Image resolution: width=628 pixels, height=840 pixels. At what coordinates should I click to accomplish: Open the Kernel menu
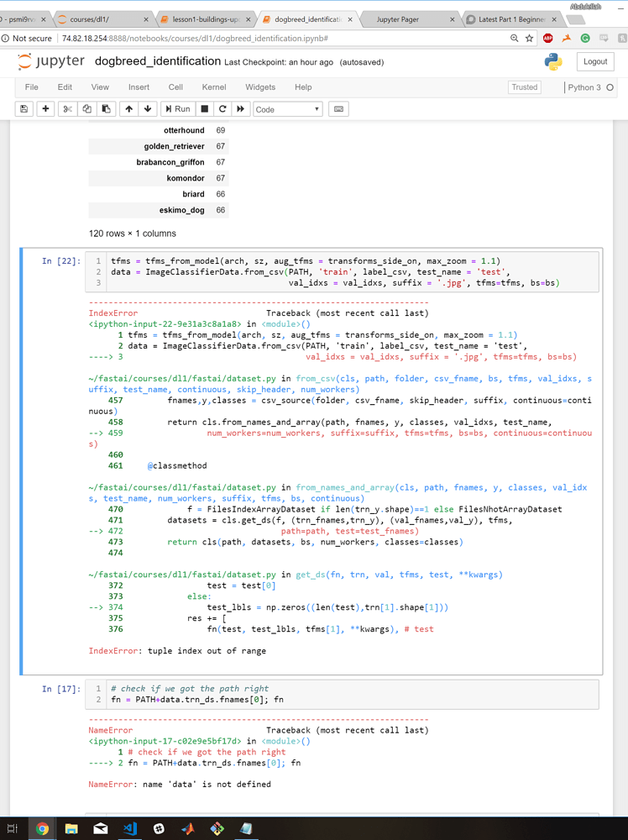pyautogui.click(x=213, y=87)
